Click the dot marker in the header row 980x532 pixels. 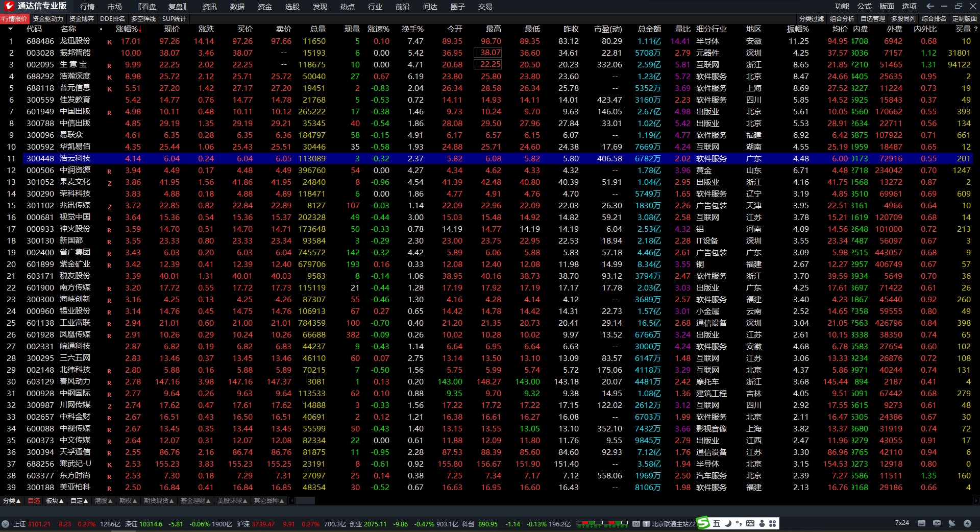click(x=101, y=29)
